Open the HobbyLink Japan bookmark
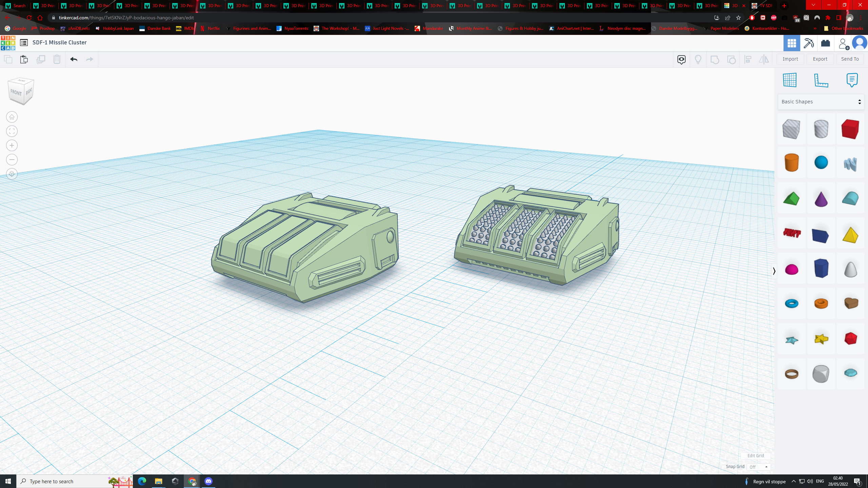This screenshot has width=868, height=488. (115, 28)
